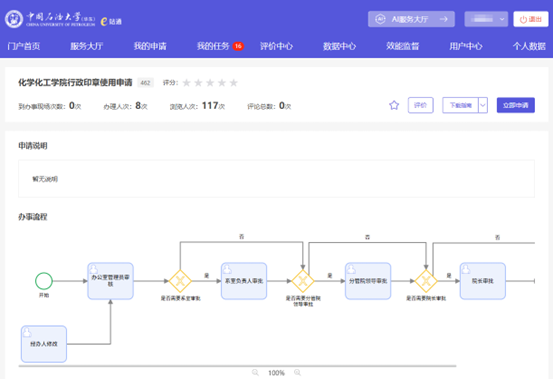The image size is (553, 379).
Task: Click the 462 count badge
Action: (x=145, y=83)
